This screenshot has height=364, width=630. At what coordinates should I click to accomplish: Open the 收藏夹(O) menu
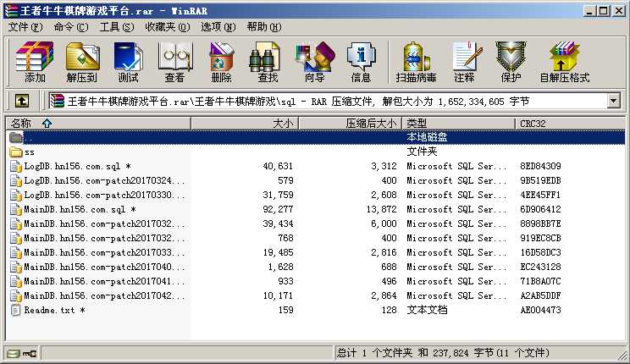(168, 27)
